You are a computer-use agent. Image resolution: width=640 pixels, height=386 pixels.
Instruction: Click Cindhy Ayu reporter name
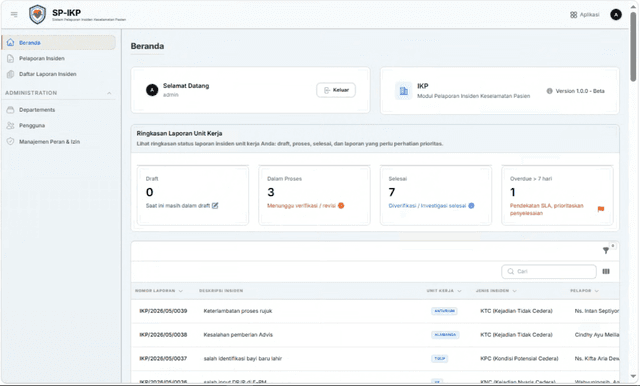point(597,335)
